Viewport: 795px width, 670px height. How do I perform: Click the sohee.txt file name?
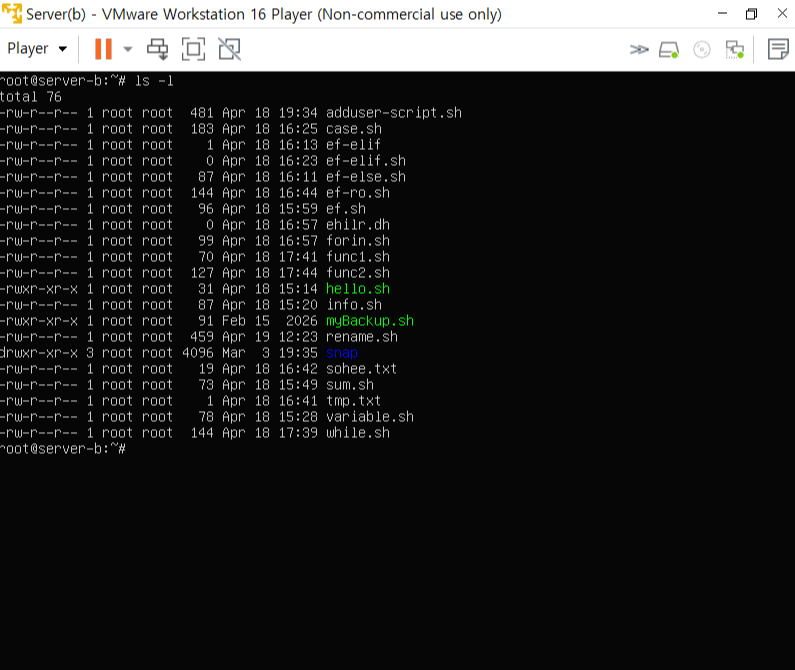362,369
